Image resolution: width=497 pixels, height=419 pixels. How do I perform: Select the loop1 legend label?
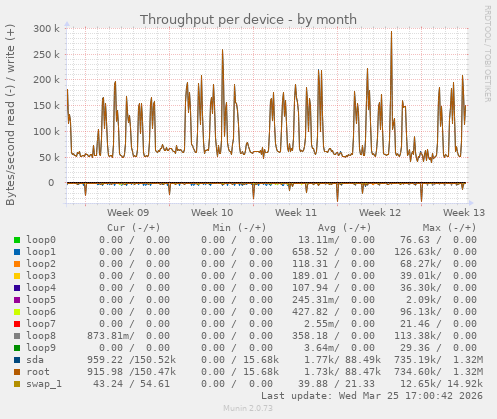[41, 252]
